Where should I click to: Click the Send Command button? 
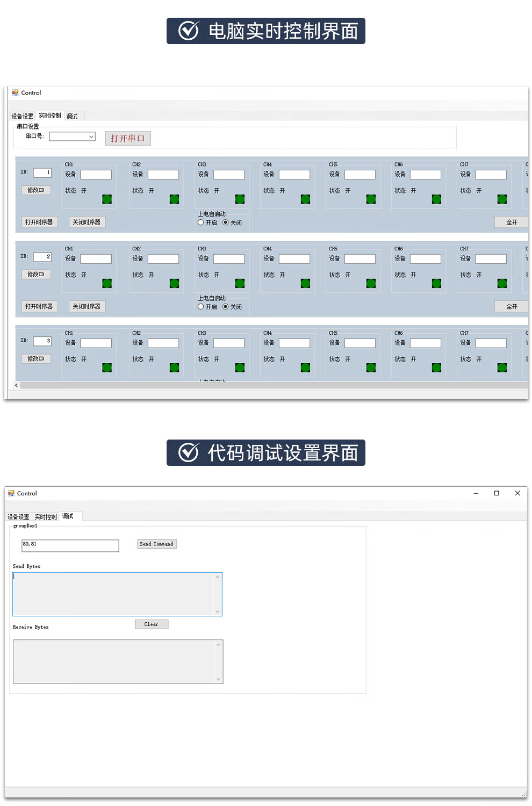(156, 544)
